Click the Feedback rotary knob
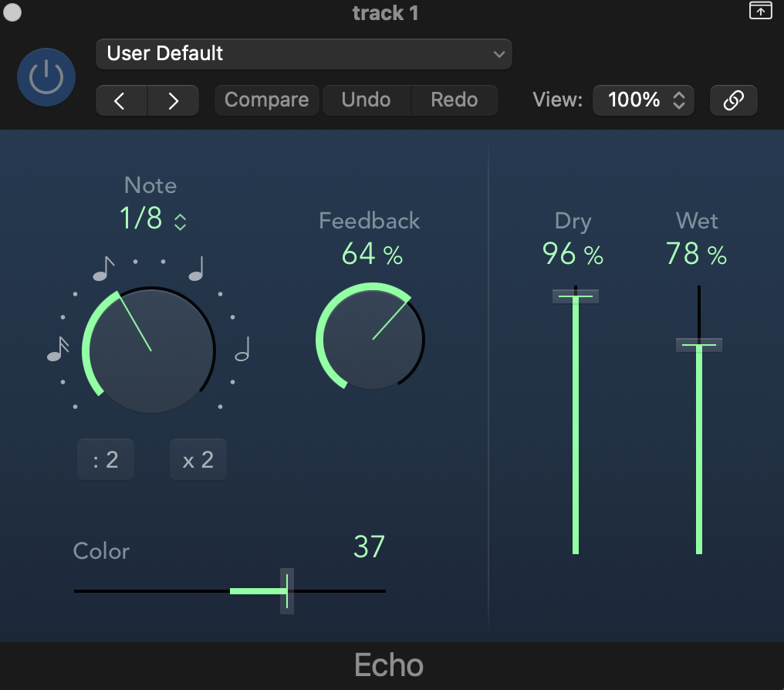 371,338
